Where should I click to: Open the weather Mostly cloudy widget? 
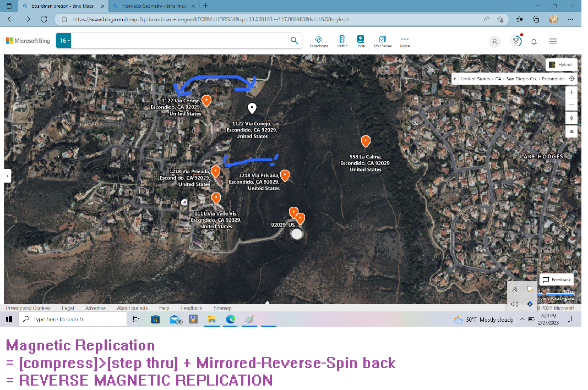(483, 320)
